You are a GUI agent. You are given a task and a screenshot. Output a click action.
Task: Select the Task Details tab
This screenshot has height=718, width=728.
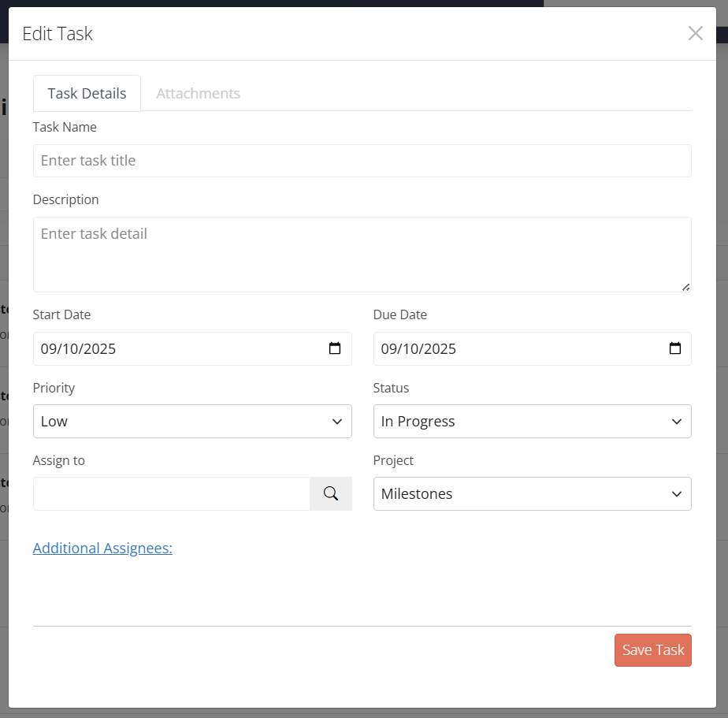click(87, 93)
